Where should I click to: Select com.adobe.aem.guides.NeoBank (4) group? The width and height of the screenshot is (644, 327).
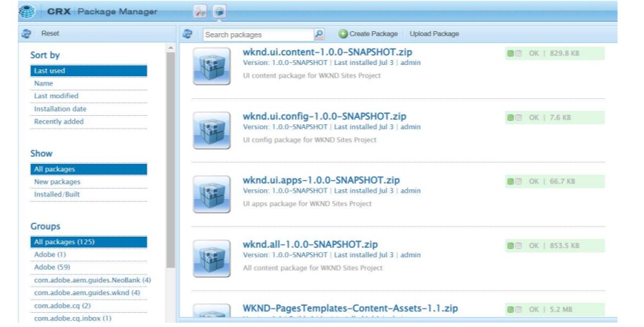(92, 280)
